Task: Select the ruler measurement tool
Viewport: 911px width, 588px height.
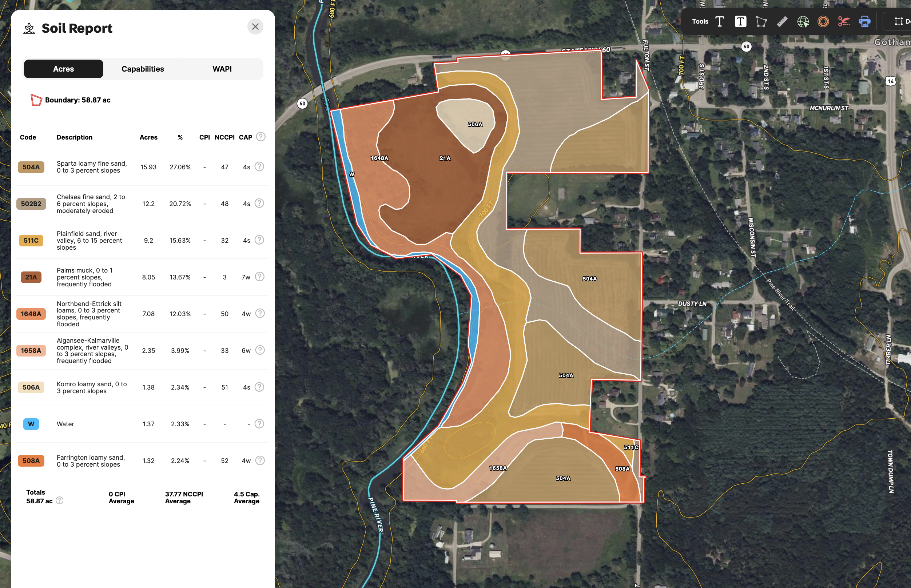Action: pyautogui.click(x=782, y=21)
